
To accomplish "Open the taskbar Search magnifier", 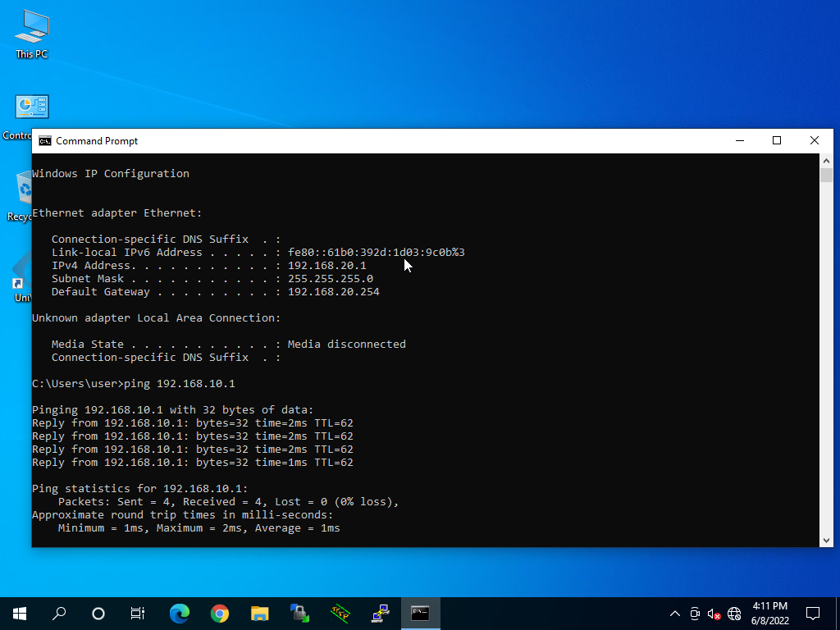I will 59,613.
